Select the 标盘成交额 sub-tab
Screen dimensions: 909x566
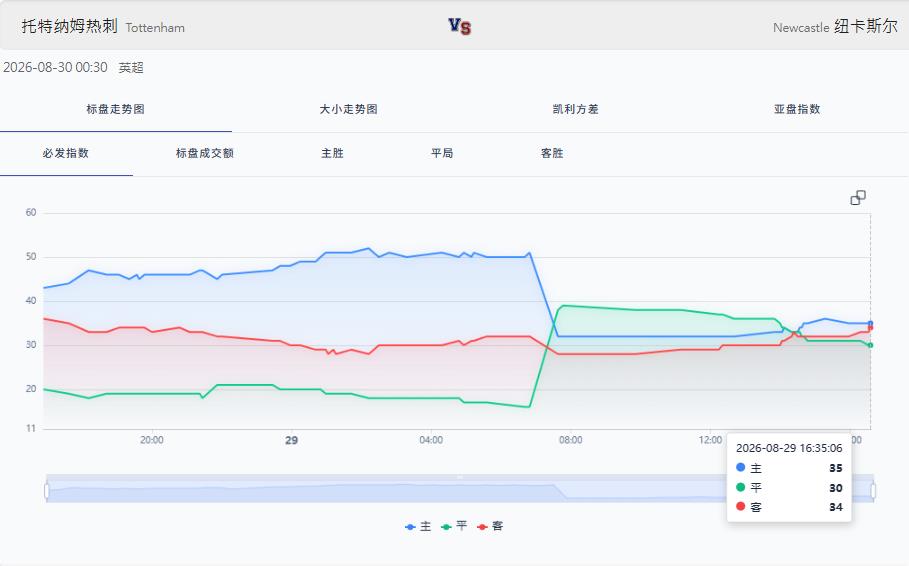(x=205, y=153)
